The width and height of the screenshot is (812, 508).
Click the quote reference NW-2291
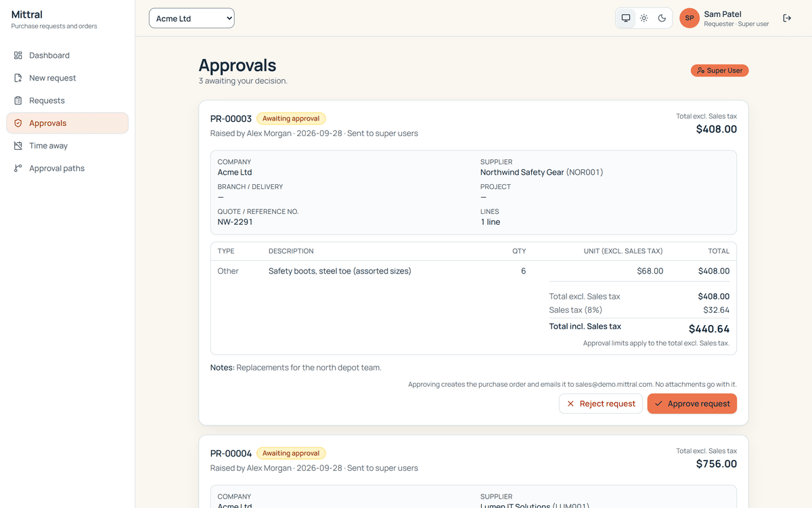click(235, 221)
